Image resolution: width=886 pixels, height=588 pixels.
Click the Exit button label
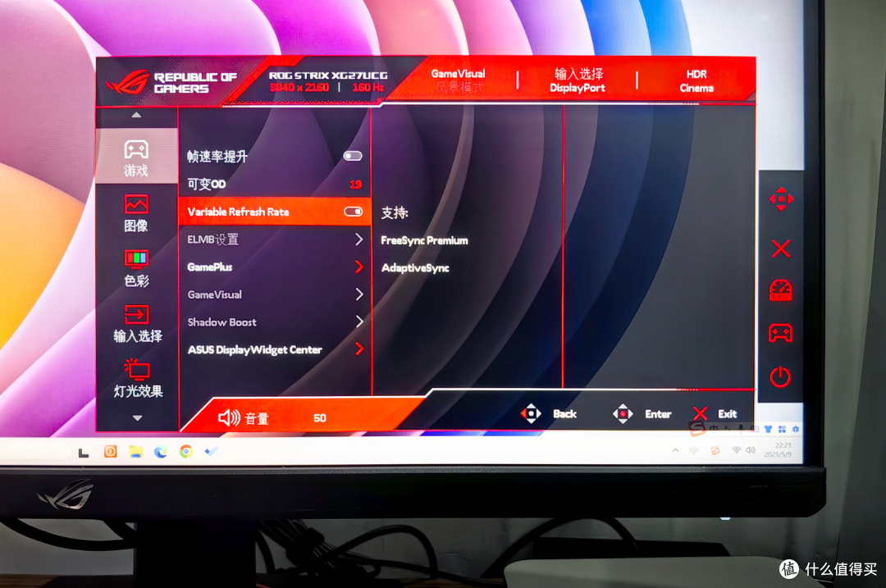click(727, 414)
